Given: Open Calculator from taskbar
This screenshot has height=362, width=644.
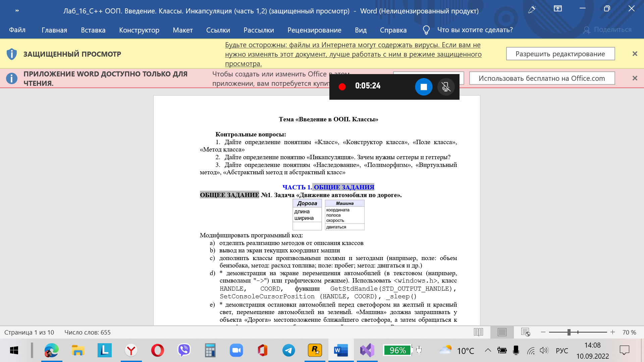Looking at the screenshot, I should 210,351.
